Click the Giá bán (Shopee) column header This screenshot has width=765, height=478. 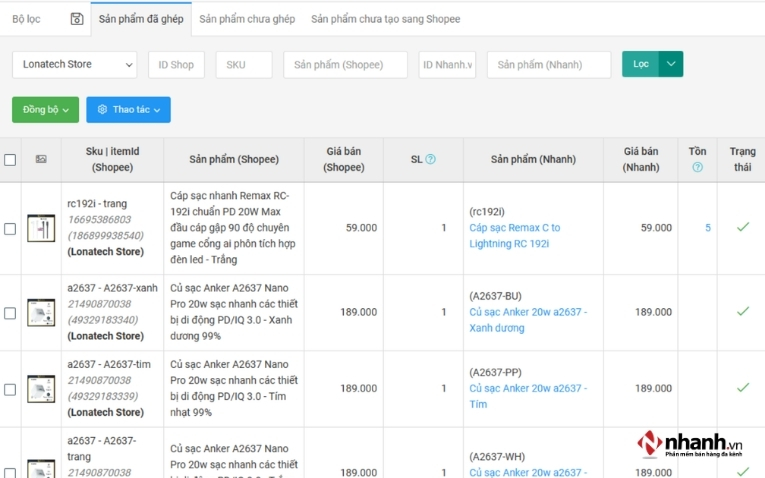pos(343,159)
